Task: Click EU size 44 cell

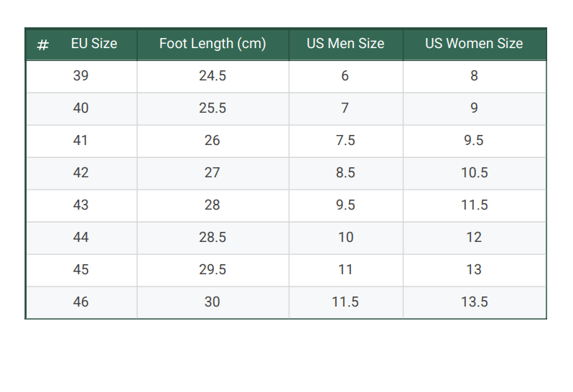Action: (81, 238)
